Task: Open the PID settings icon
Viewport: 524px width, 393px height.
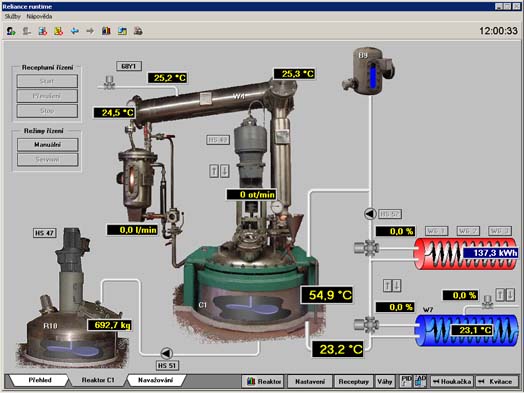Action: (x=406, y=381)
